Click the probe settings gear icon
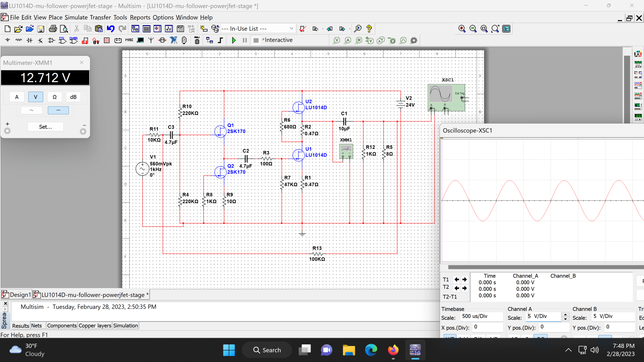The height and width of the screenshot is (362, 644). click(x=414, y=41)
